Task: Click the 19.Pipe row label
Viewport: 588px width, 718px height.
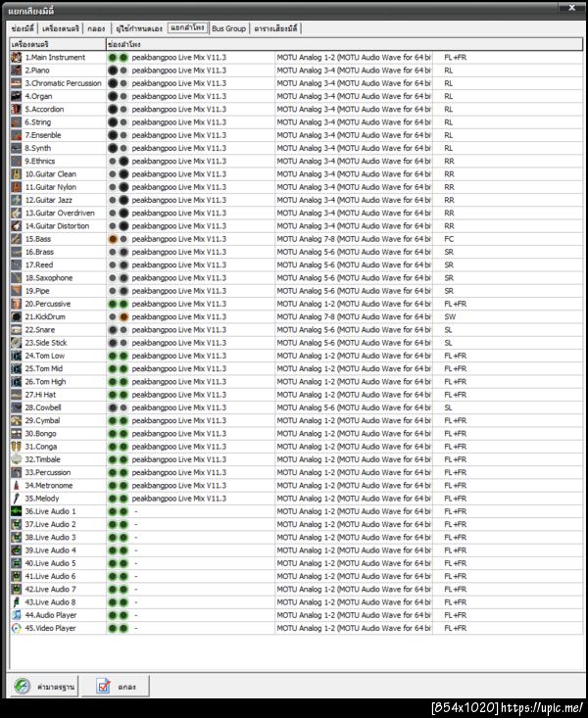Action: tap(37, 291)
